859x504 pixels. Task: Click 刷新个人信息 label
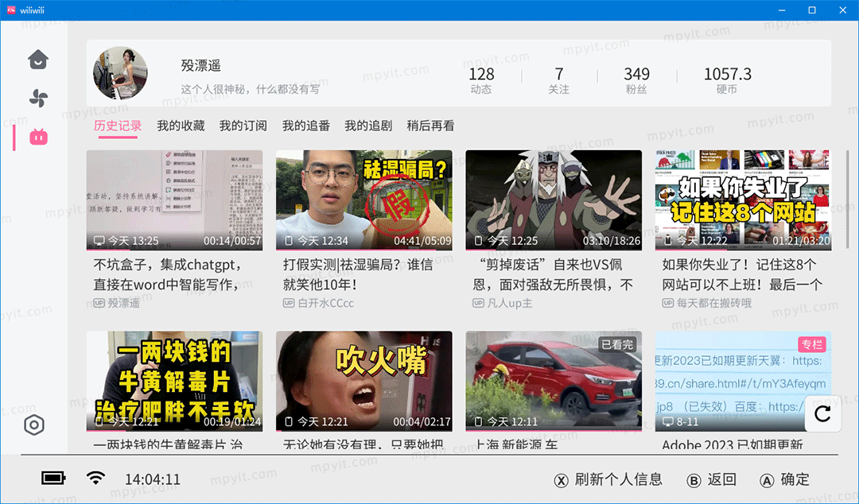coord(619,479)
